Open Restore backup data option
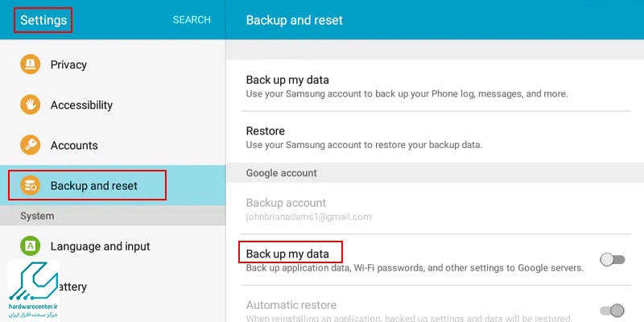This screenshot has width=644, height=322. pos(436,137)
